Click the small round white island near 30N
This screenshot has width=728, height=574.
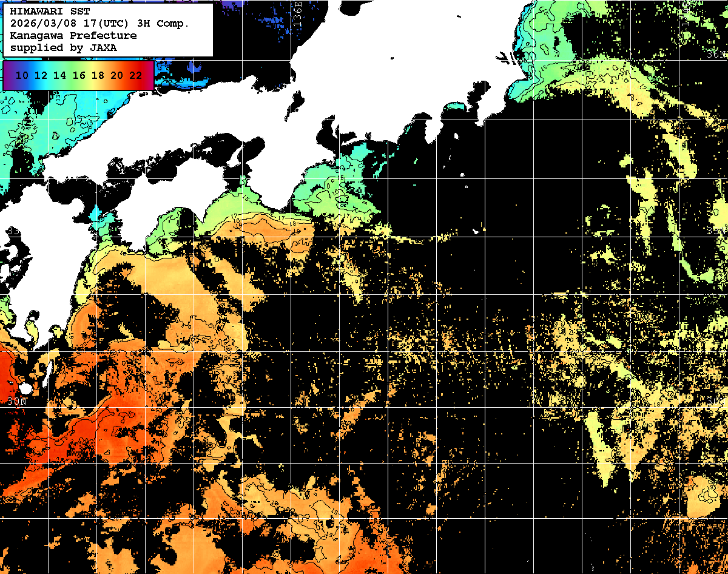[x=25, y=387]
